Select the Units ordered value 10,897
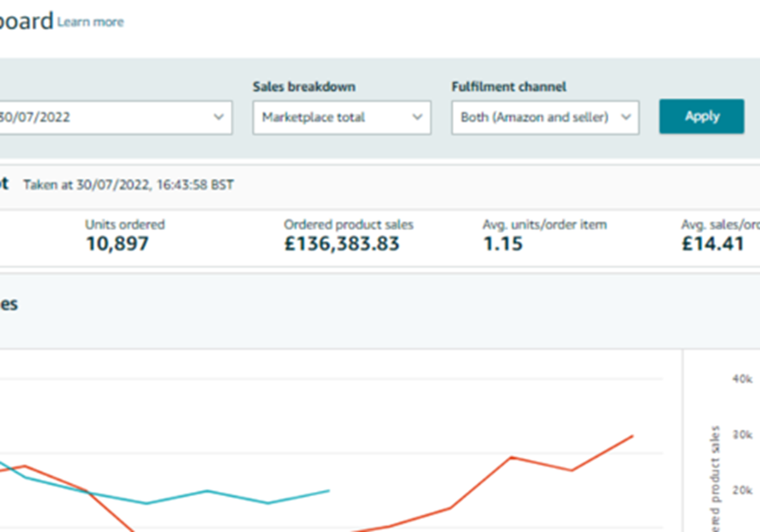 tap(117, 243)
